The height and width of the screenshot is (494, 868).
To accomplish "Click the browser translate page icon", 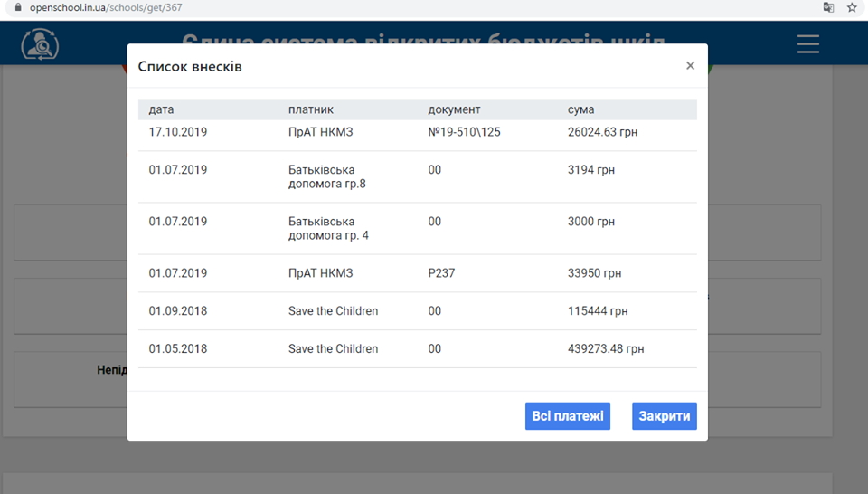I will pyautogui.click(x=828, y=7).
